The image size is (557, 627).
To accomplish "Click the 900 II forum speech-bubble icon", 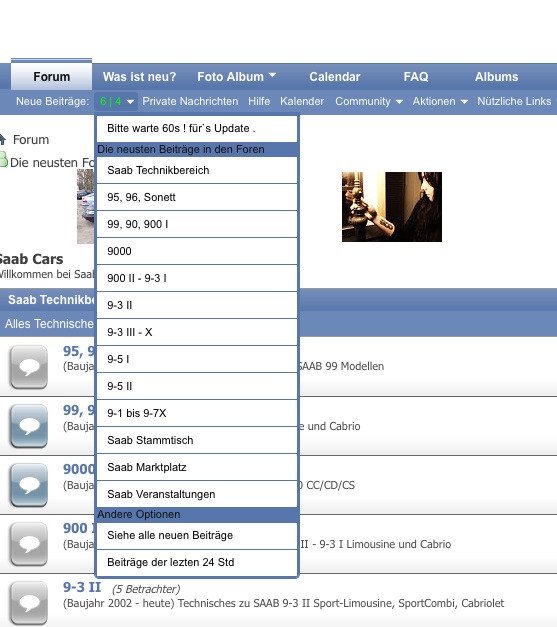I will pyautogui.click(x=29, y=544).
